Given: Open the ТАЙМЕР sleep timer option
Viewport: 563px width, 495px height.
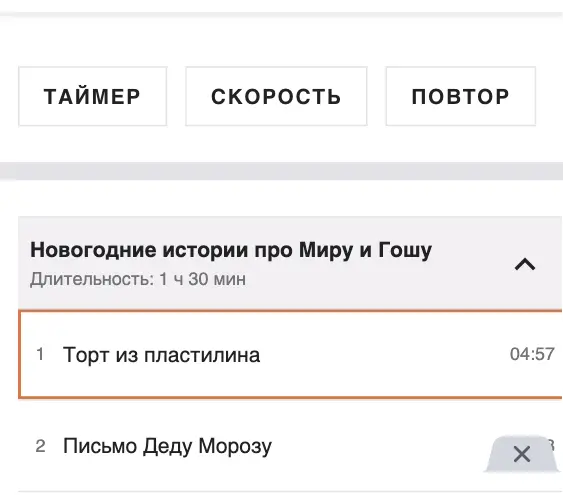Looking at the screenshot, I should (x=93, y=96).
